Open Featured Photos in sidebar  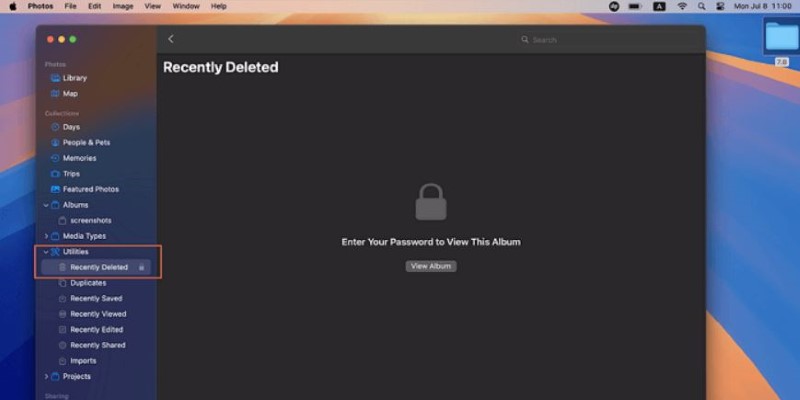point(85,189)
